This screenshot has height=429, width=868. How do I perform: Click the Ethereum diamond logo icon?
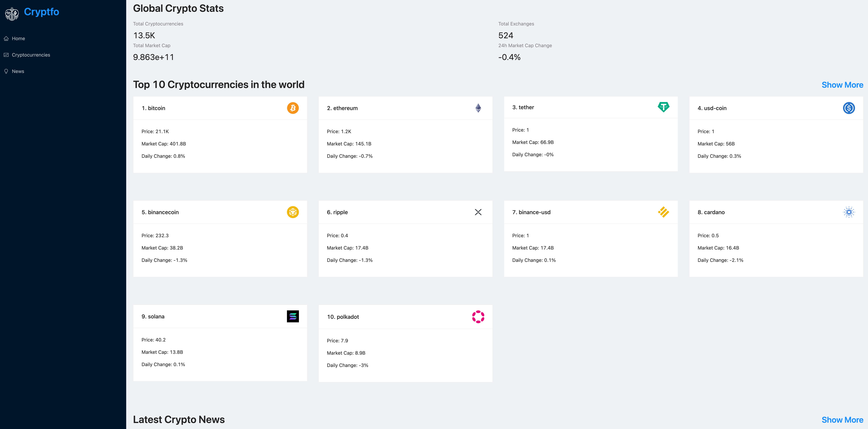(x=478, y=108)
